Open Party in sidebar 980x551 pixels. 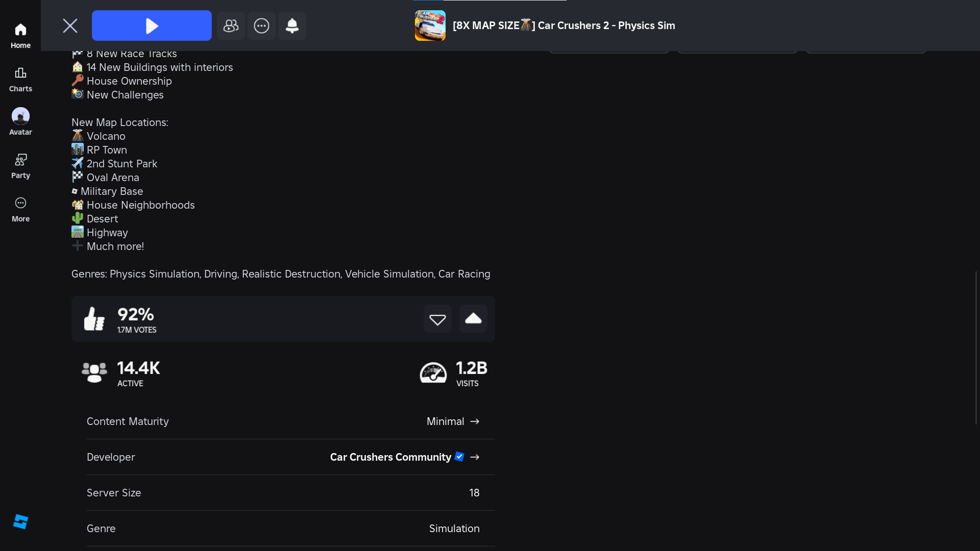(x=20, y=166)
